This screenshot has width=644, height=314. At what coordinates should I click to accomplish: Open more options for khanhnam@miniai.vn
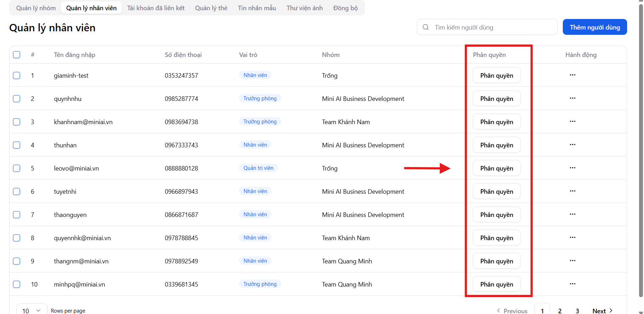coord(572,122)
